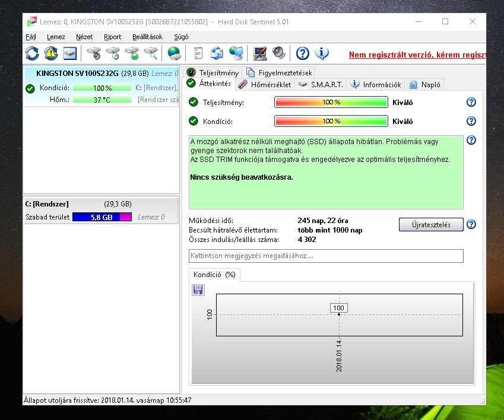Click the 37 °C temperature bar
504x420 pixels.
tap(102, 100)
